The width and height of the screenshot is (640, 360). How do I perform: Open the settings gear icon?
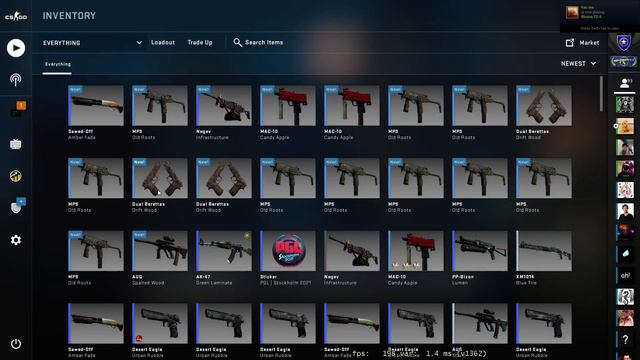coord(16,240)
